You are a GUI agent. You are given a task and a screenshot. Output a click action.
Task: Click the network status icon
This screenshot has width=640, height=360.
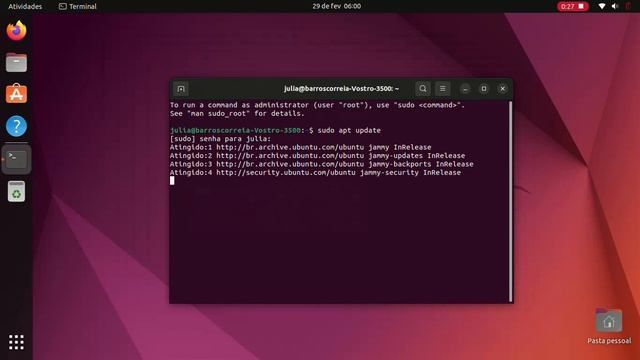pos(602,6)
